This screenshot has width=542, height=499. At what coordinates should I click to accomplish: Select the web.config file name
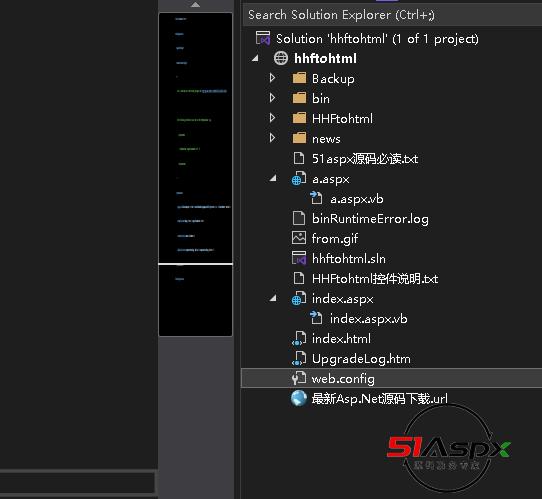pyautogui.click(x=343, y=379)
